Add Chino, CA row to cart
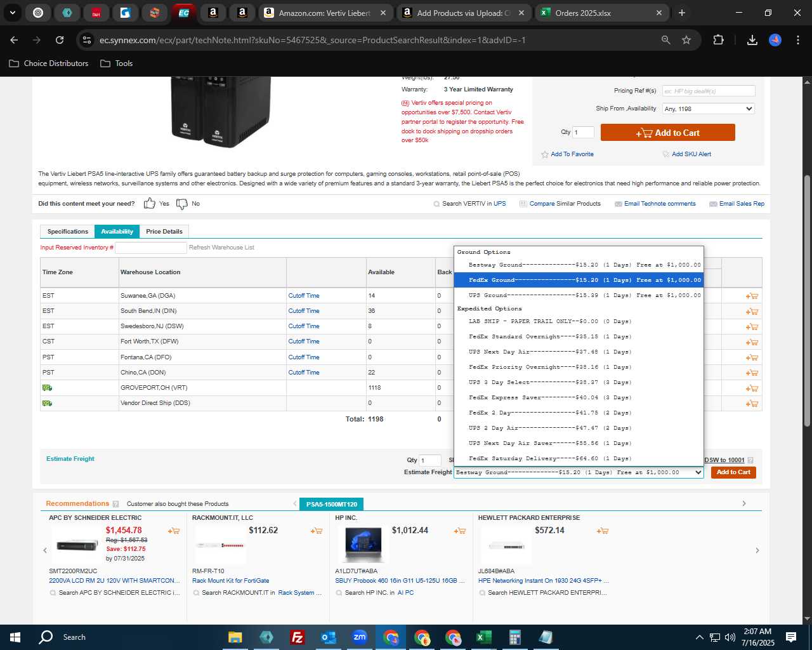Viewport: 812px width, 650px height. [752, 373]
